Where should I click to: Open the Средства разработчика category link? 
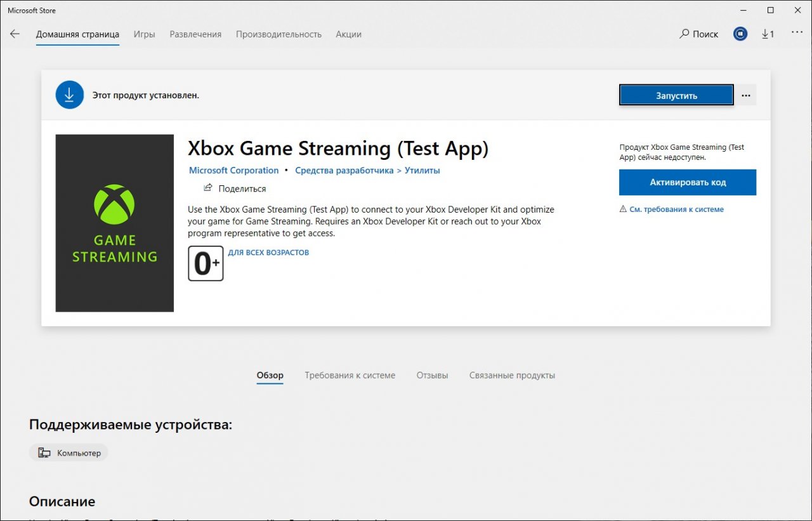click(x=344, y=170)
